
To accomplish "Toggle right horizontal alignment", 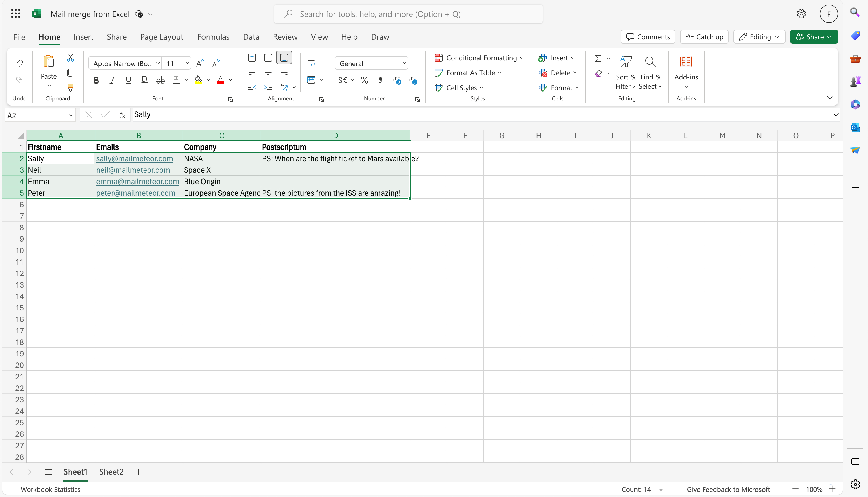I will click(x=284, y=72).
